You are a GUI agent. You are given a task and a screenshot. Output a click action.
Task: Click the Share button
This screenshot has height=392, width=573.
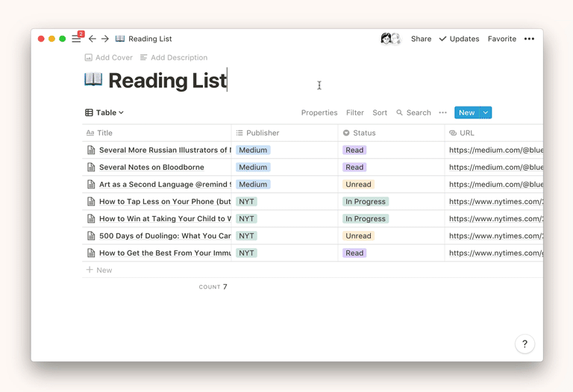(421, 39)
